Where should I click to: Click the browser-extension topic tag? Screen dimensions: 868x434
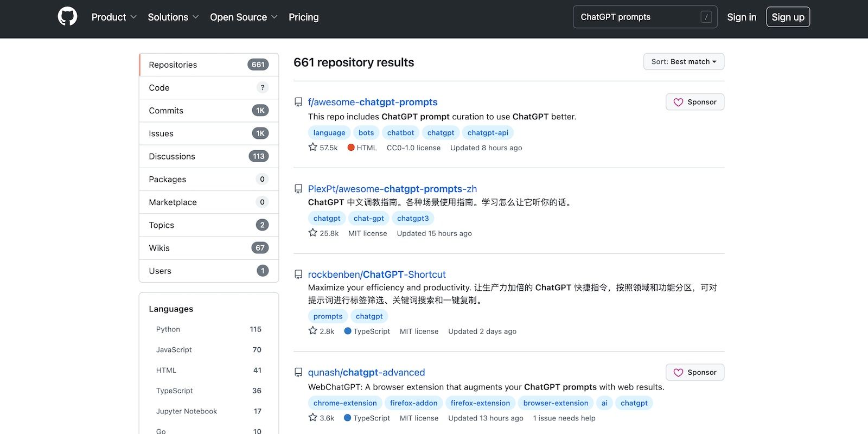(556, 403)
